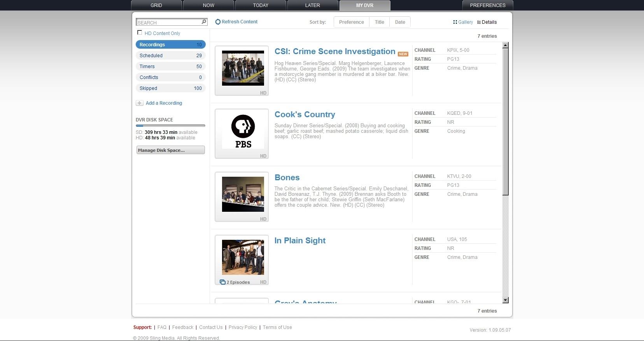Sort recordings by Date
This screenshot has height=341, width=644.
click(x=400, y=22)
